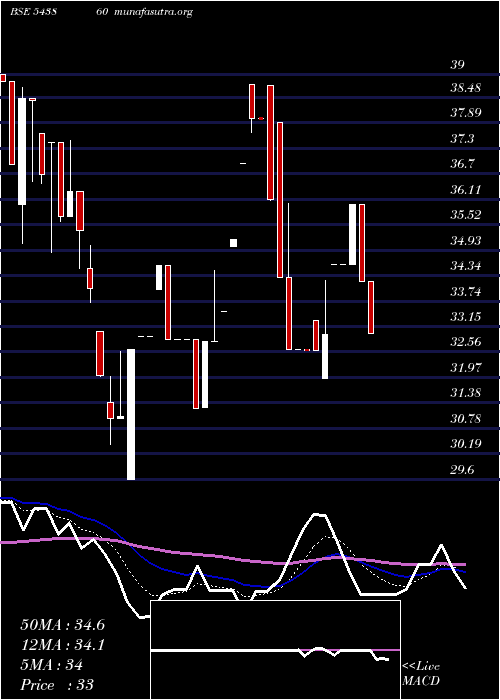The image size is (500, 700).
Task: Click the 36.7 price axis label
Action: click(462, 164)
